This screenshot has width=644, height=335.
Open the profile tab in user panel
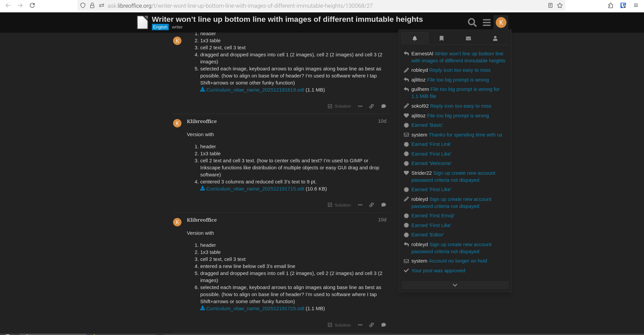495,39
